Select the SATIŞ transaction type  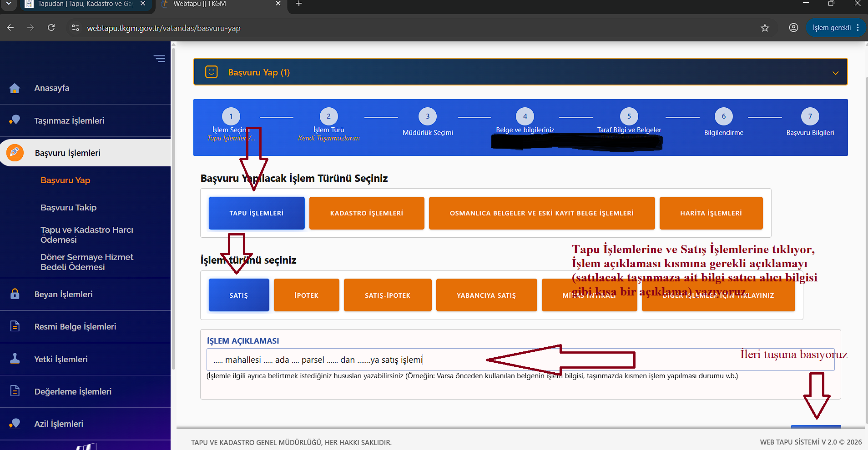pos(239,295)
